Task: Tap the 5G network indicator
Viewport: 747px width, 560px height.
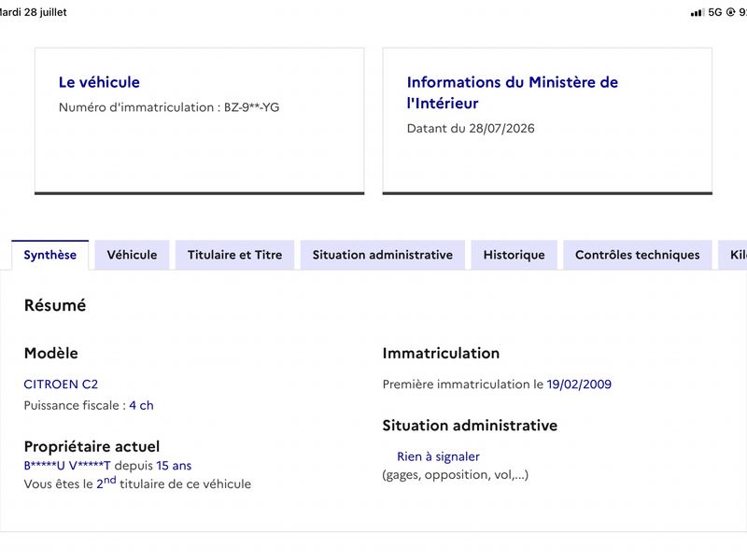Action: click(x=715, y=12)
